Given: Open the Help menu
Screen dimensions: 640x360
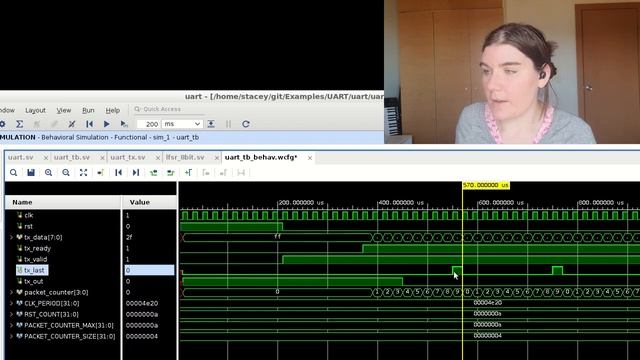Looking at the screenshot, I should (113, 110).
